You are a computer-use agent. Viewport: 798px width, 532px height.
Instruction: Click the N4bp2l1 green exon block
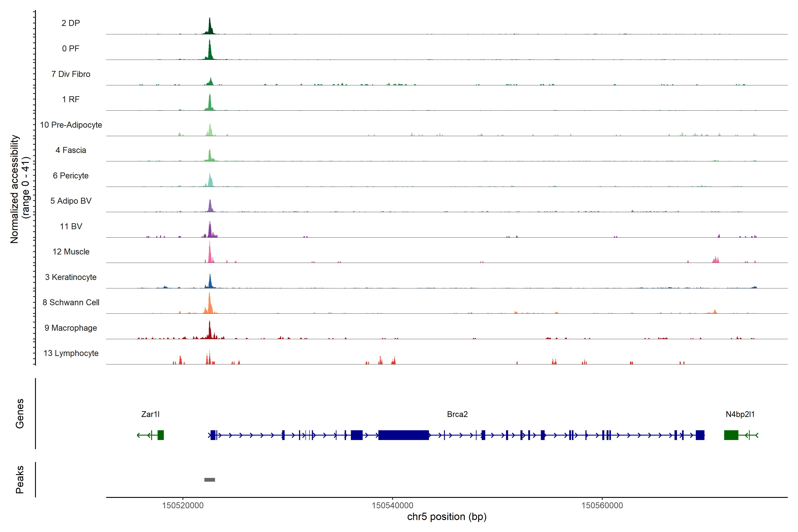[x=731, y=435]
